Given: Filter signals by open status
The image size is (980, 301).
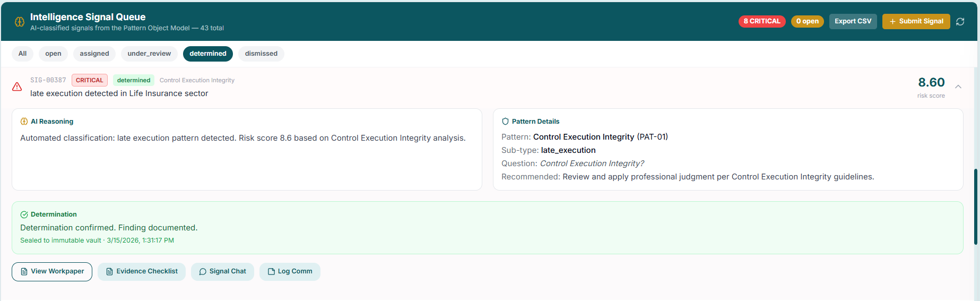Looking at the screenshot, I should 53,54.
